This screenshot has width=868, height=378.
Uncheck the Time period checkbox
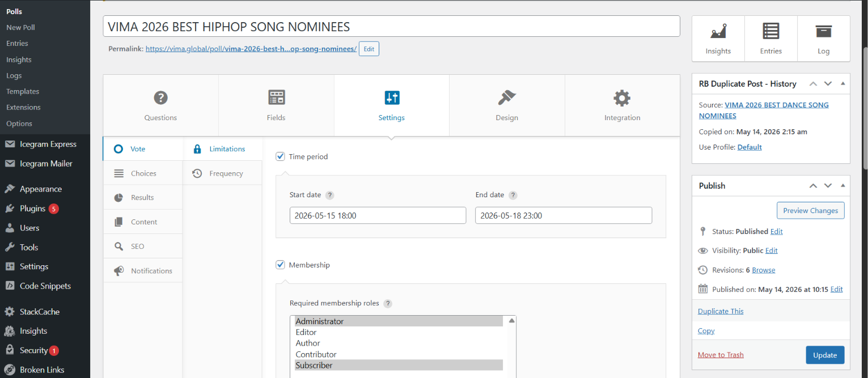280,156
